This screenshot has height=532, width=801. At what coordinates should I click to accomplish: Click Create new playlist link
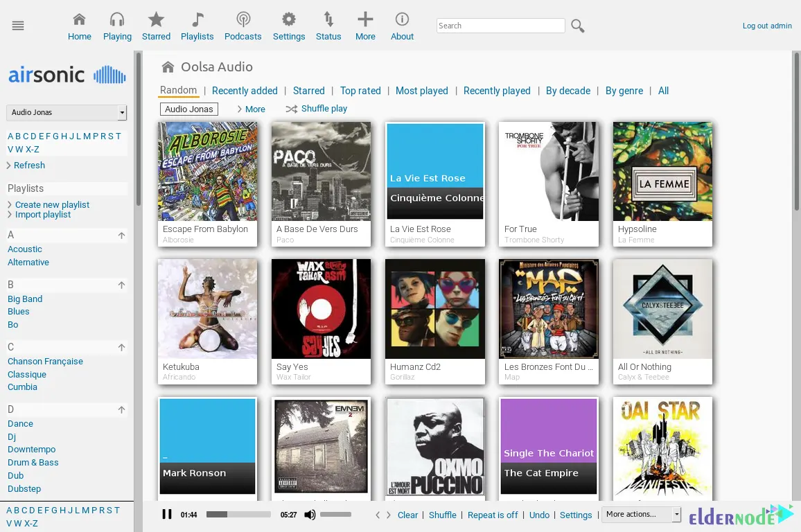(52, 205)
